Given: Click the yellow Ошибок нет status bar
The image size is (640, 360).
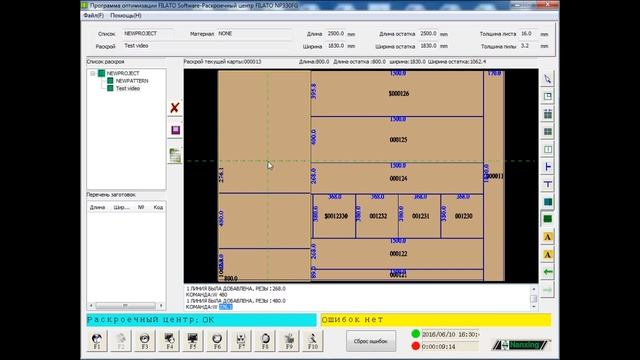Looking at the screenshot, I should [x=436, y=320].
